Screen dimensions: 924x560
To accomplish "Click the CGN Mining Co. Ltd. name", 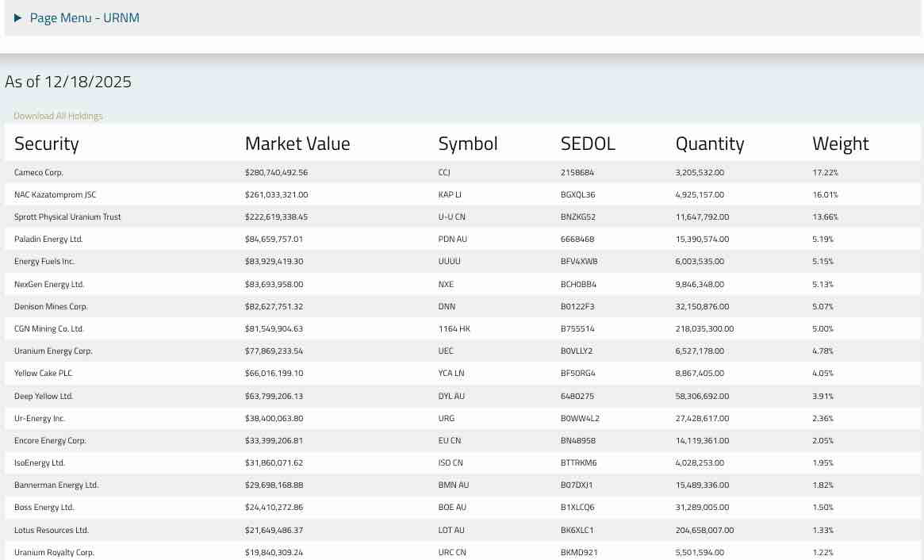I will (x=49, y=329).
